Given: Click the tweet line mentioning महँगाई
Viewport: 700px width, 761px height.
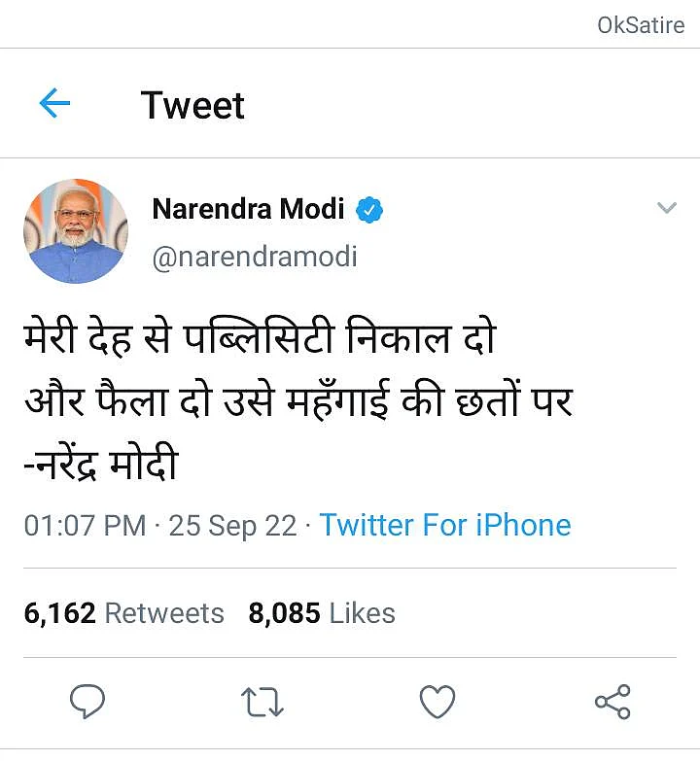Looking at the screenshot, I should click(297, 403).
